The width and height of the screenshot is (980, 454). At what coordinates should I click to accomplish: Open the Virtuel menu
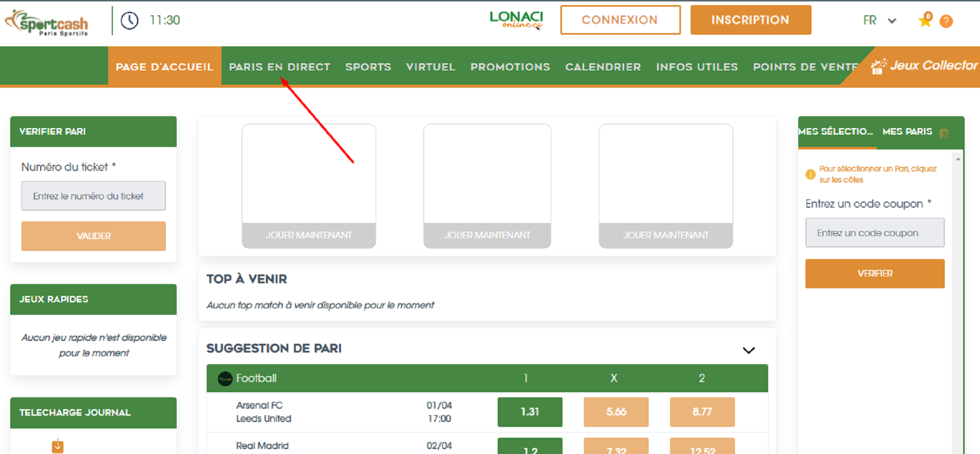(430, 67)
